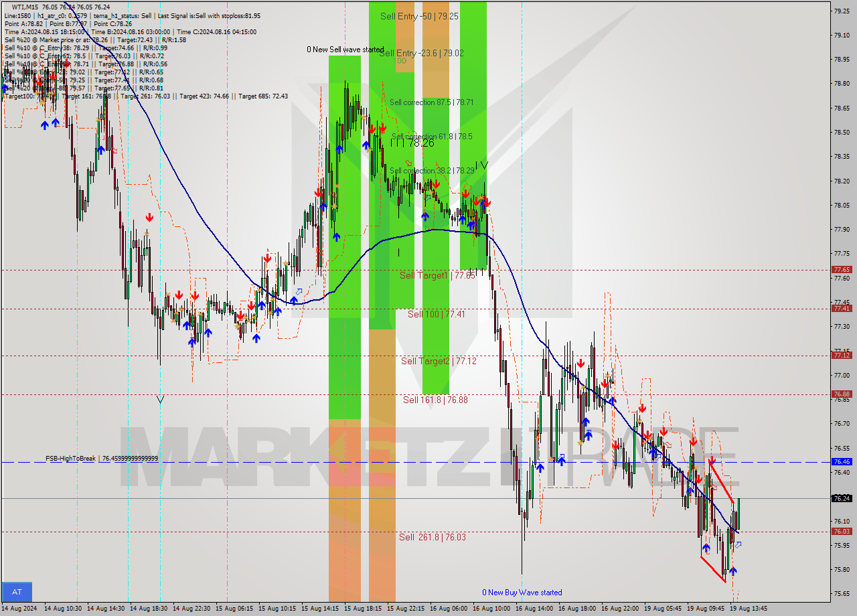Click the red 76.88 price tag on axis

(x=842, y=394)
